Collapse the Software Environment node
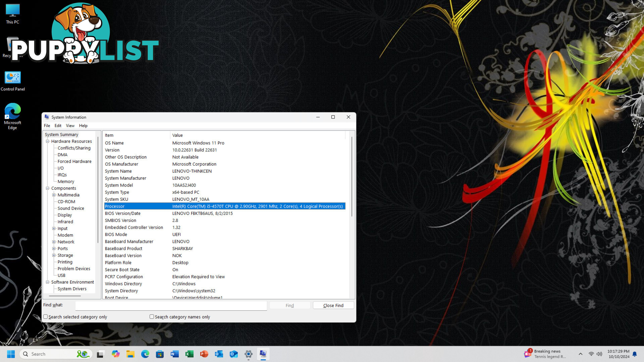The width and height of the screenshot is (644, 362). pos(47,282)
